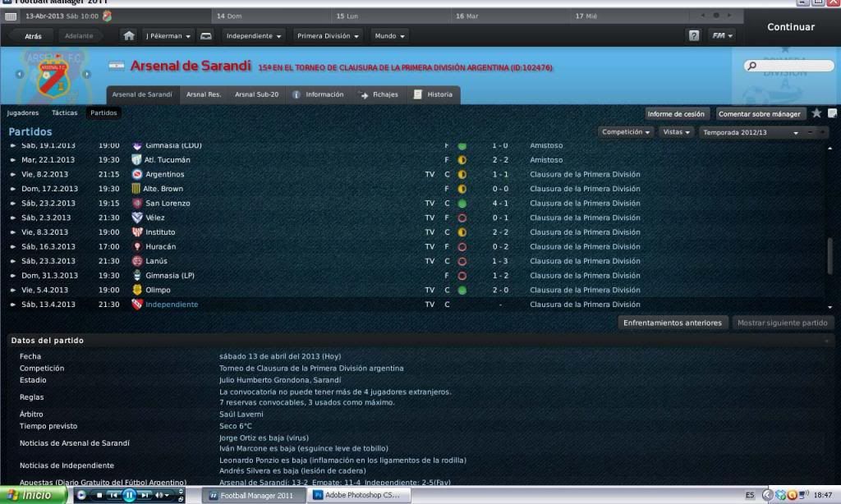Click the Vélez club badge

[x=137, y=218]
